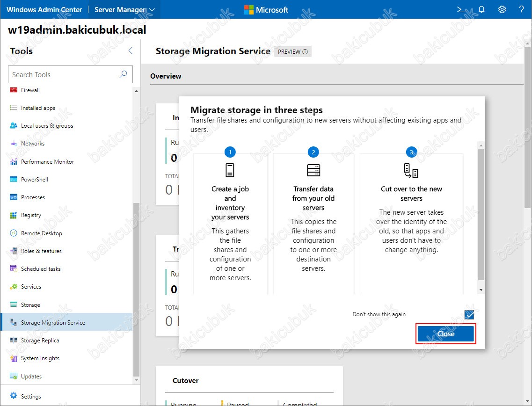
Task: Open the System Insights icon
Action: (14, 358)
